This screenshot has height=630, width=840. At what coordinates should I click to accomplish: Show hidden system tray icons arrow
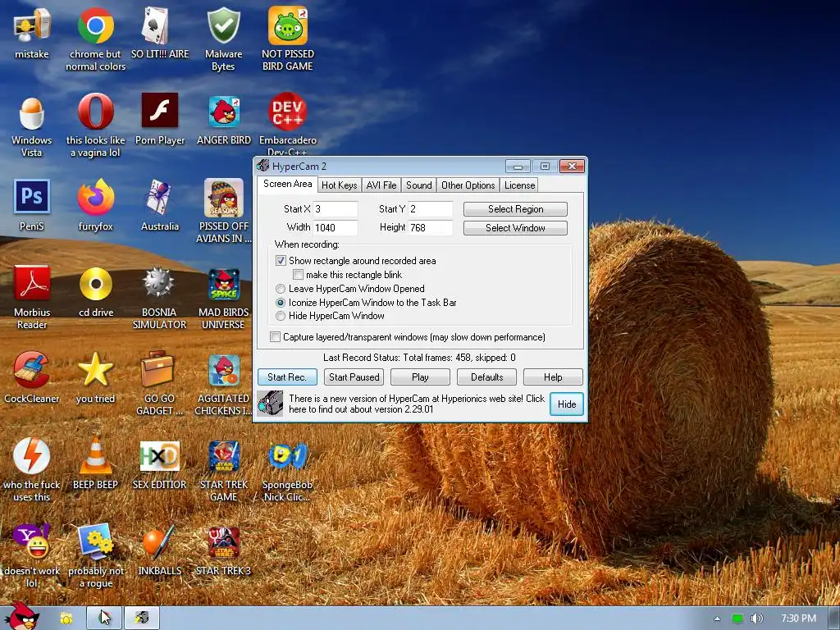coord(717,619)
